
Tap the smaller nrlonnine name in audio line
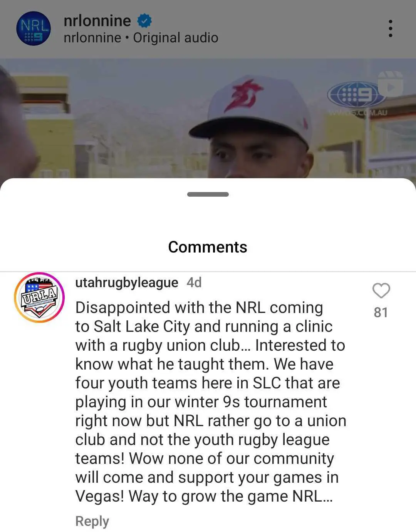pyautogui.click(x=92, y=38)
